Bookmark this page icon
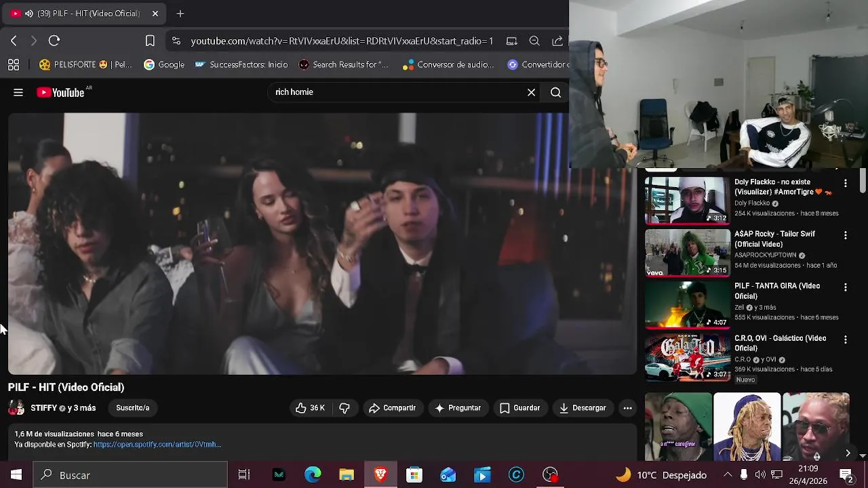The image size is (868, 488). [150, 41]
